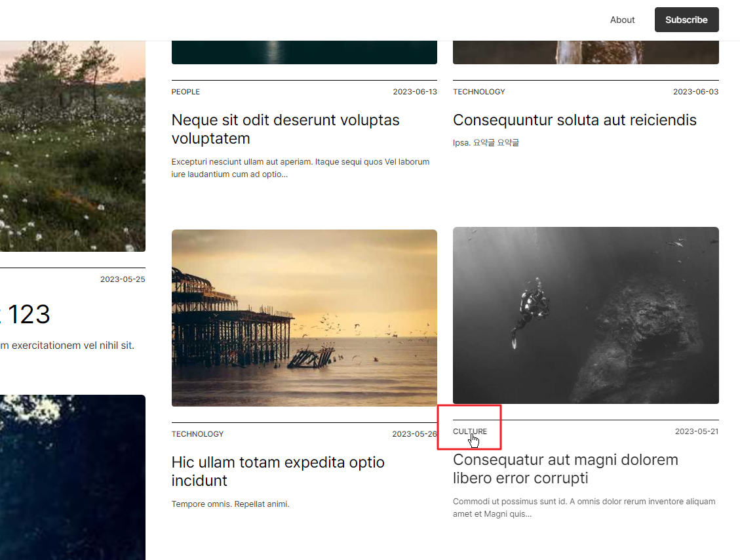Click the scuba diver underwater thumbnail
This screenshot has height=560, width=740.
(586, 315)
